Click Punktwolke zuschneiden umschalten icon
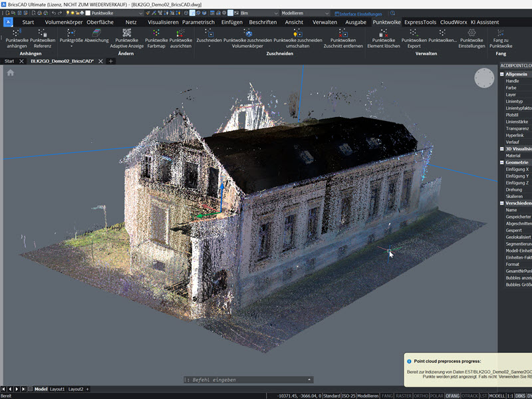Image resolution: width=532 pixels, height=399 pixels. (x=297, y=33)
